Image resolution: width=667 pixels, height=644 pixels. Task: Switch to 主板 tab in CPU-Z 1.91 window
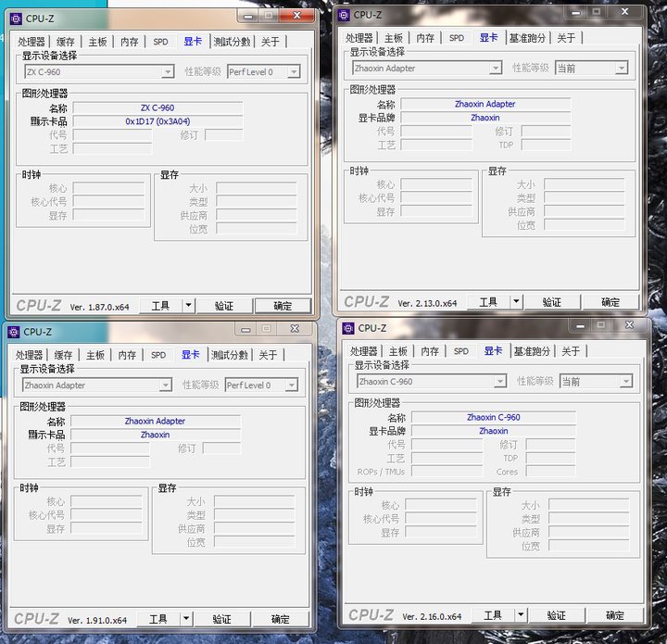click(95, 355)
